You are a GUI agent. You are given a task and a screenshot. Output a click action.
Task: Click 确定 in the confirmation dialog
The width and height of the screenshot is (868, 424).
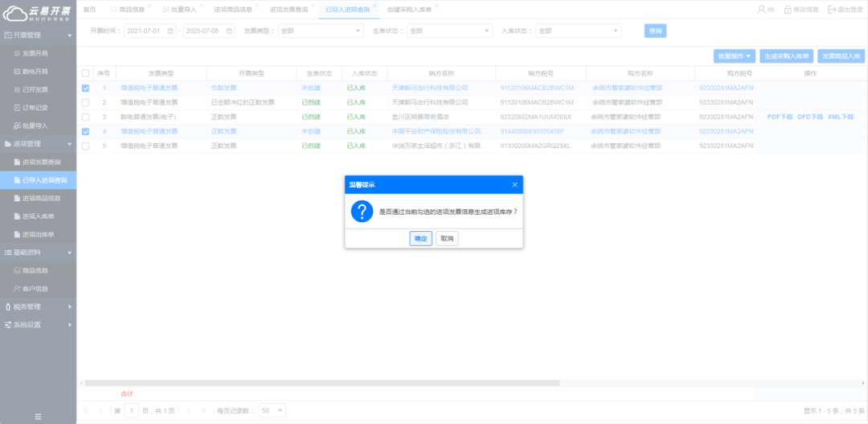(420, 239)
